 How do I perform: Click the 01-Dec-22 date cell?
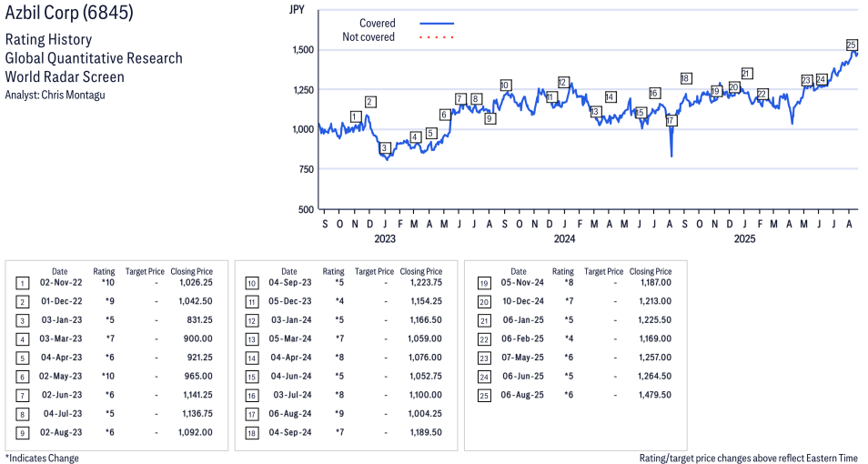point(61,301)
